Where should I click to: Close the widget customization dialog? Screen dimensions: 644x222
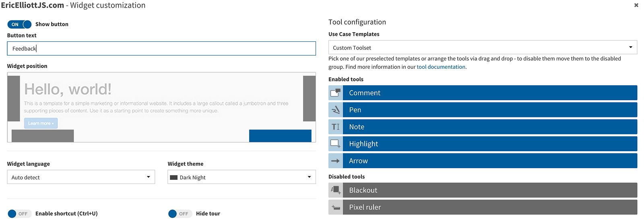coord(636,5)
